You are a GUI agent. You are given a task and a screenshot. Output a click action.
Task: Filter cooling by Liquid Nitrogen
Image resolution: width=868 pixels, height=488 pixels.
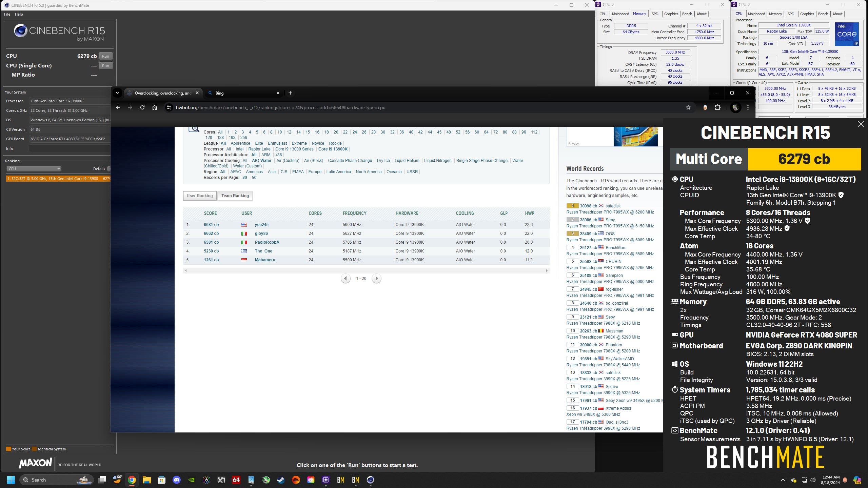438,161
